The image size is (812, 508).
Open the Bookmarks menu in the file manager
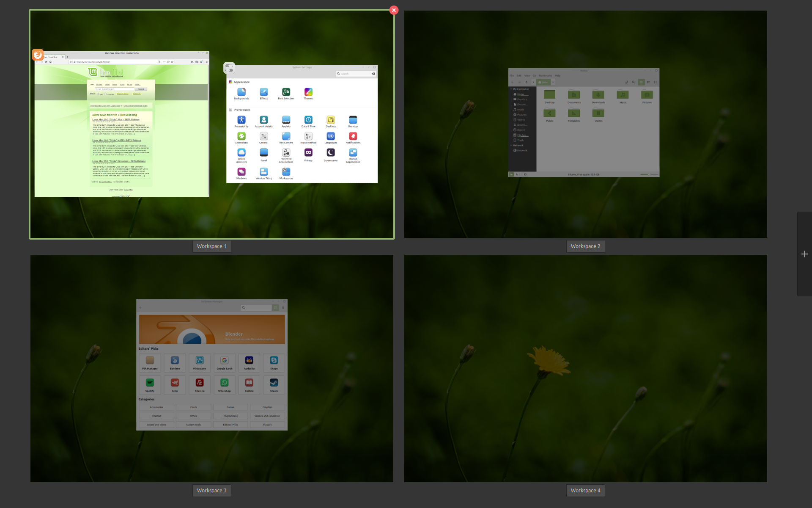pyautogui.click(x=545, y=75)
